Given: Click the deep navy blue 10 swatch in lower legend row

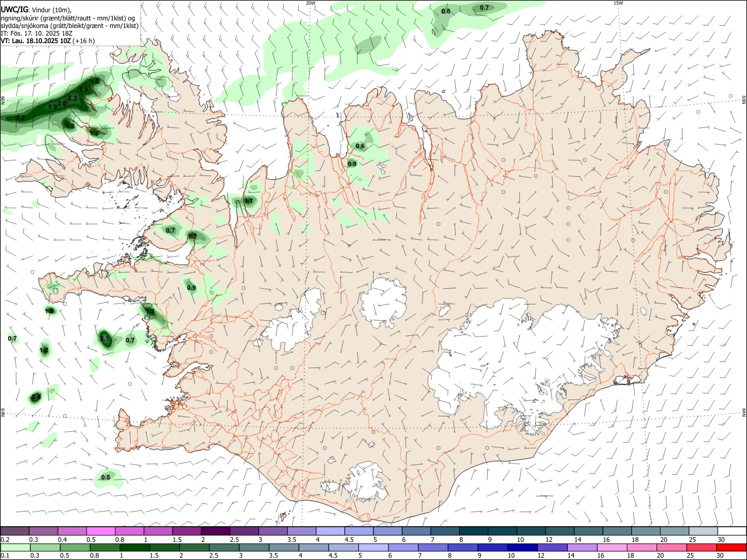Looking at the screenshot, I should click(x=523, y=548).
